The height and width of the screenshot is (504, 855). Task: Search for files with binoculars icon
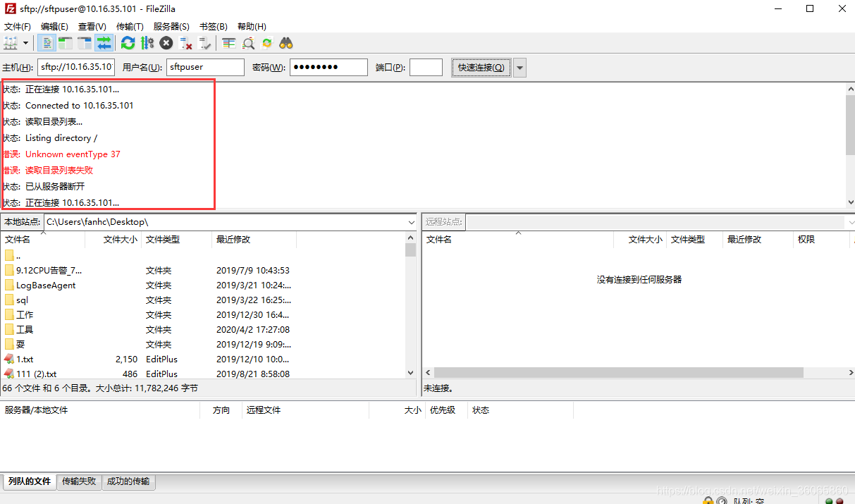pos(286,43)
